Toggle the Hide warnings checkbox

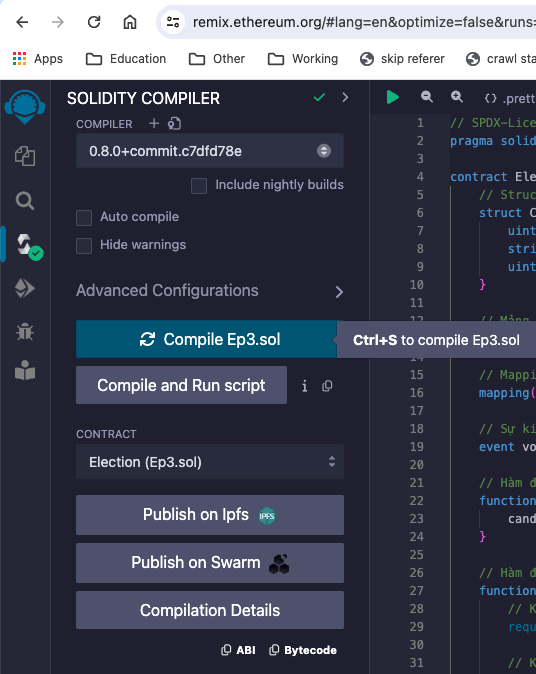[x=84, y=245]
